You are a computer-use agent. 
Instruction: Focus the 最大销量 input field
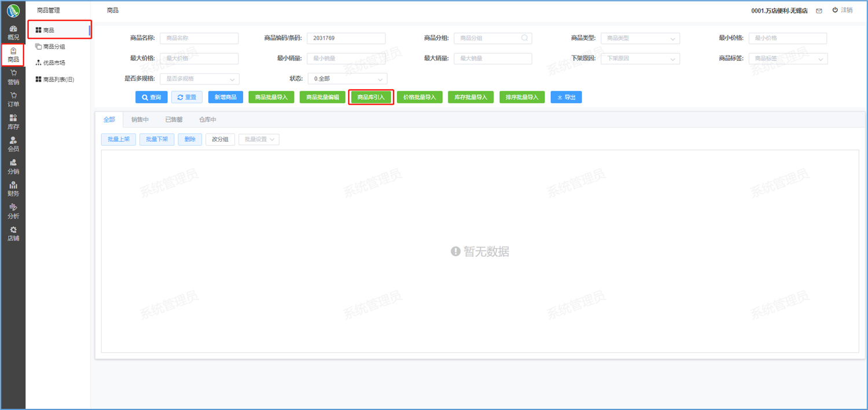[492, 58]
